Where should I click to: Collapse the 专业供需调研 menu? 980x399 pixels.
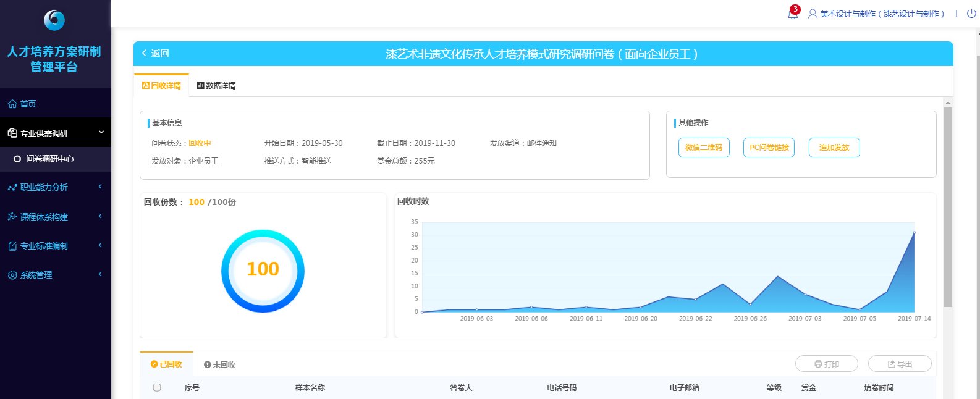pos(101,132)
